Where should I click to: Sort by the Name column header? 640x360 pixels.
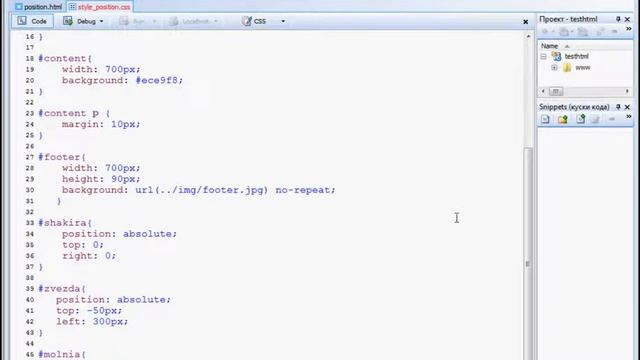[x=550, y=46]
